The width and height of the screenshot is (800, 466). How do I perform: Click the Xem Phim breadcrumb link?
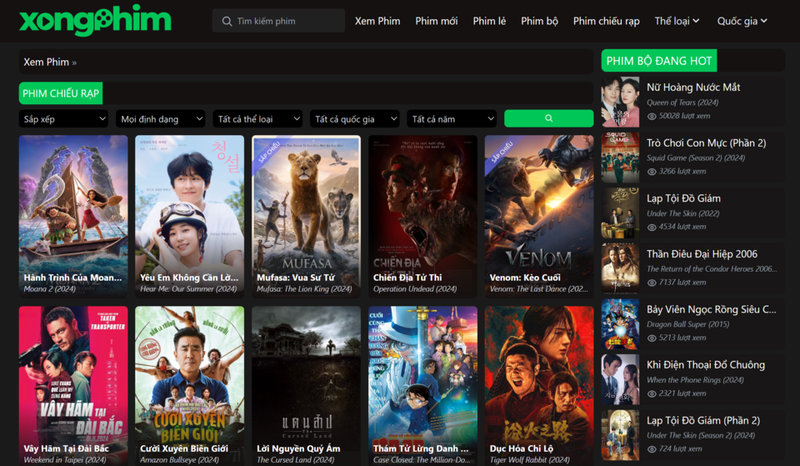[46, 62]
